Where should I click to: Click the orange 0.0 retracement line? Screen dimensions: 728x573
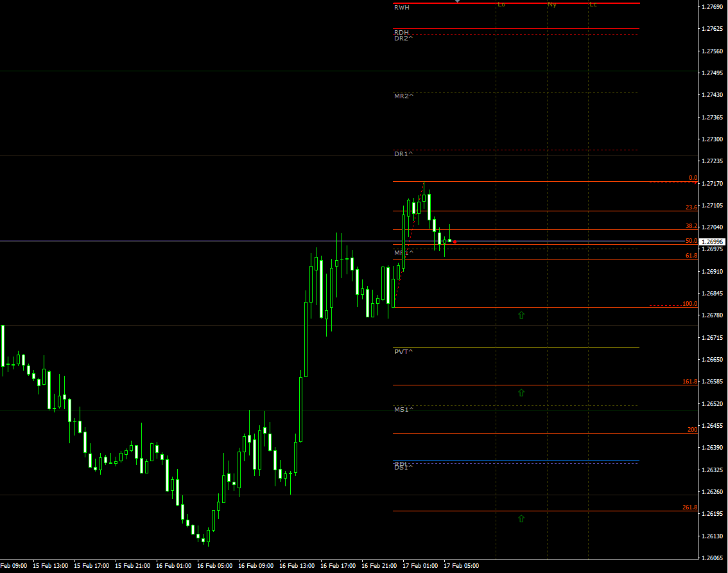[x=546, y=182]
